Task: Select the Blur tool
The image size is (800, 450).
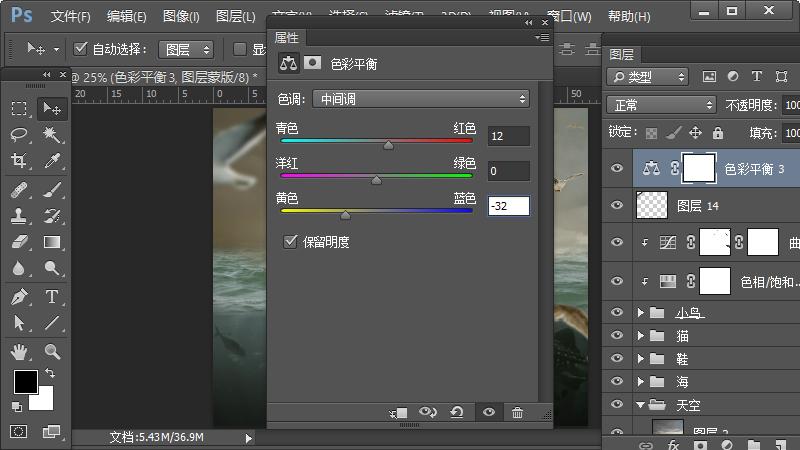Action: coord(19,268)
